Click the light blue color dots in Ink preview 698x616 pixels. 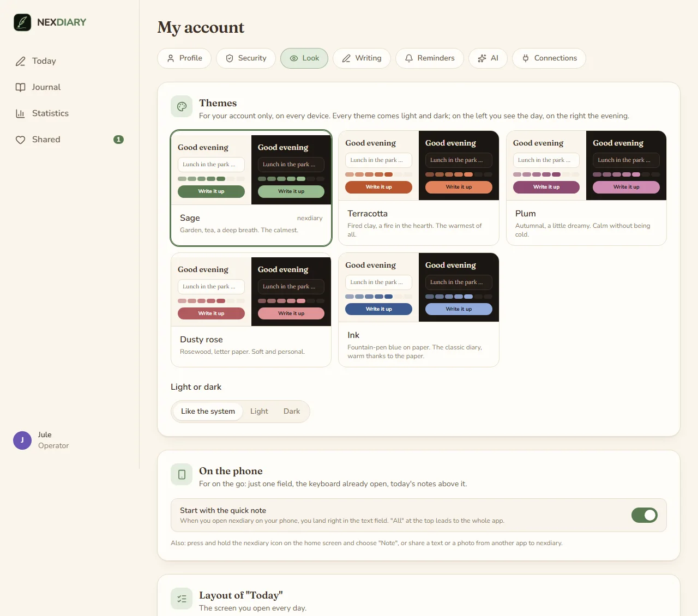click(378, 297)
